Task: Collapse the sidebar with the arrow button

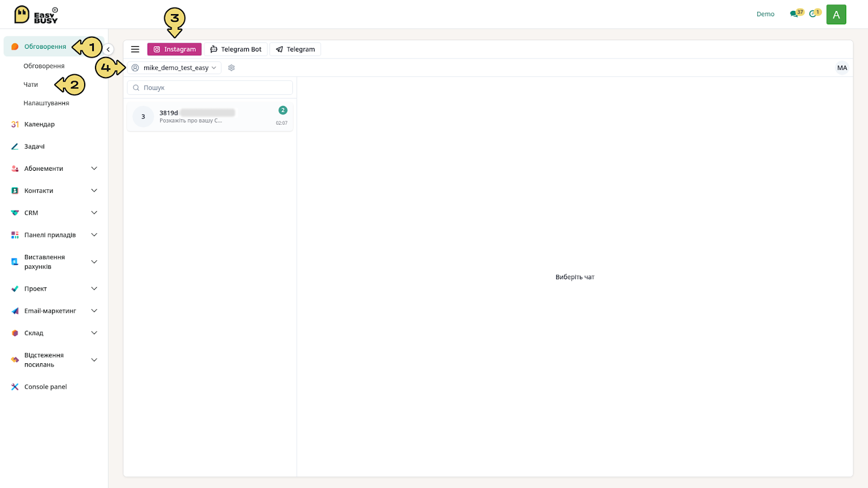Action: [x=108, y=49]
